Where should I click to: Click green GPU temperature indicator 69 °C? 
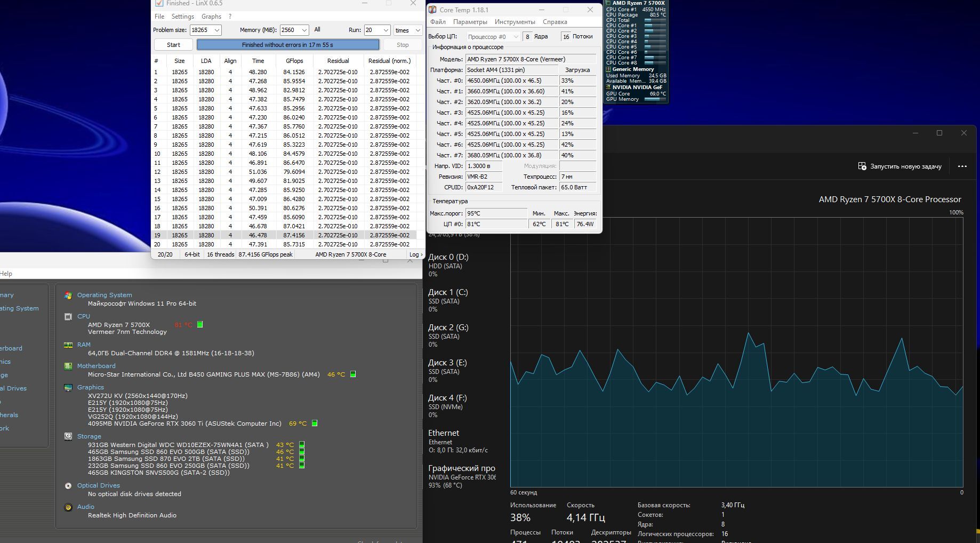pos(315,424)
